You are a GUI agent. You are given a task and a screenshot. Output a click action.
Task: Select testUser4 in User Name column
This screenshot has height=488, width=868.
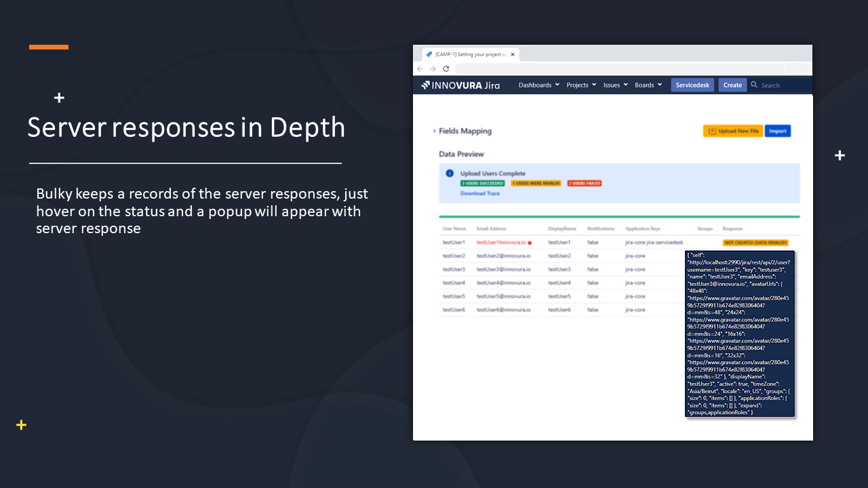pos(454,283)
